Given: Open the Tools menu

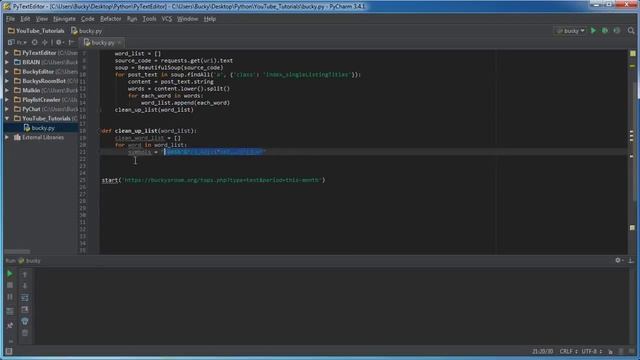Looking at the screenshot, I should (149, 19).
